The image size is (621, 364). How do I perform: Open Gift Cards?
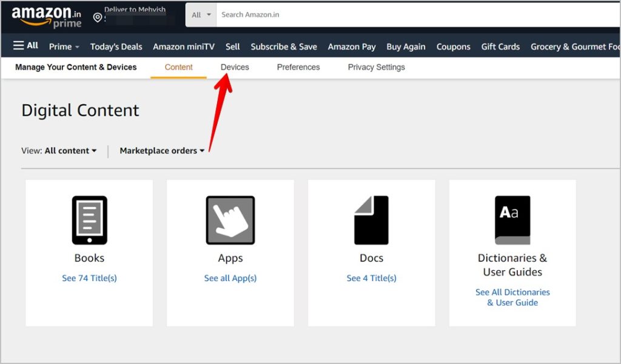[500, 47]
